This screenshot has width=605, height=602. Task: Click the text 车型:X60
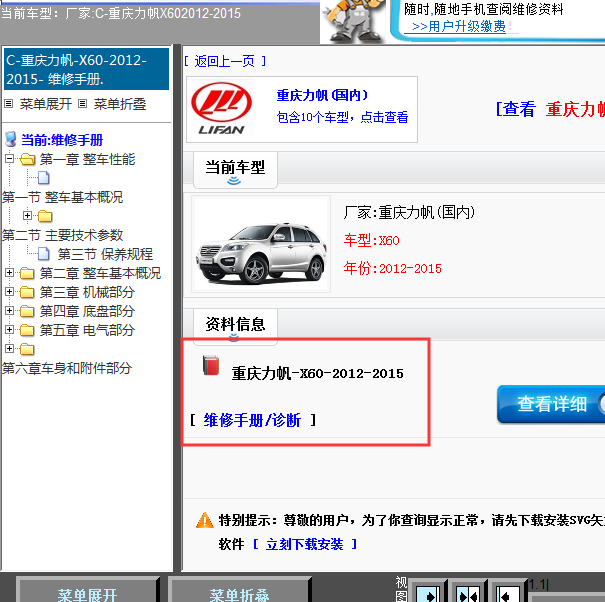point(371,240)
